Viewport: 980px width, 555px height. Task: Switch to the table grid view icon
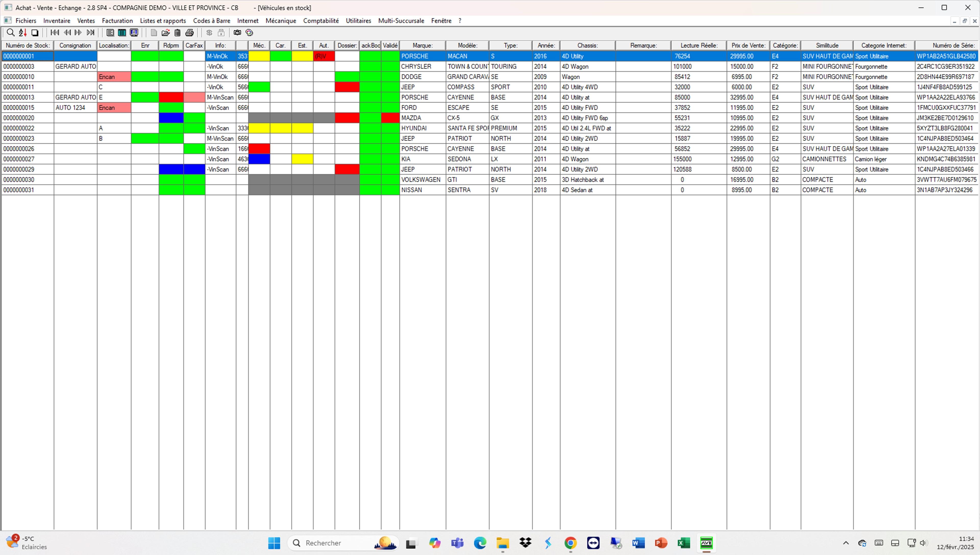click(x=122, y=32)
